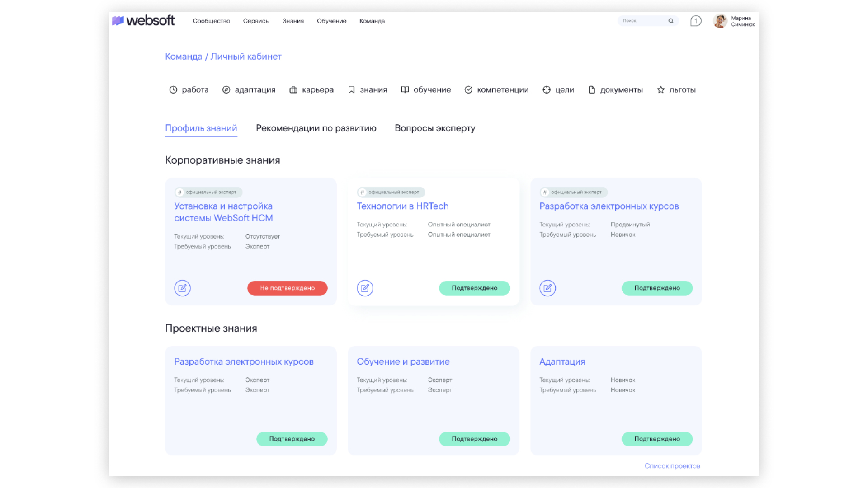Click the edit icon on the WebSoft HCM card
This screenshot has width=868, height=488.
[182, 288]
